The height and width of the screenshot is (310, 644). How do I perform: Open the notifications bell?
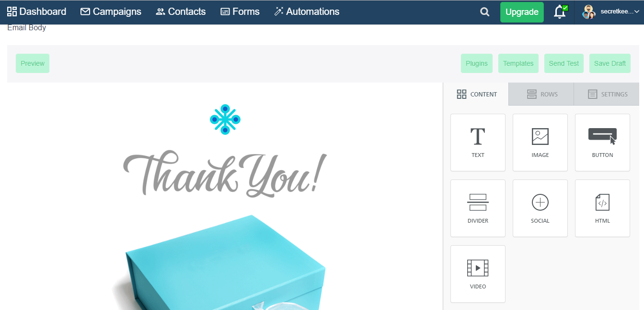pos(560,12)
